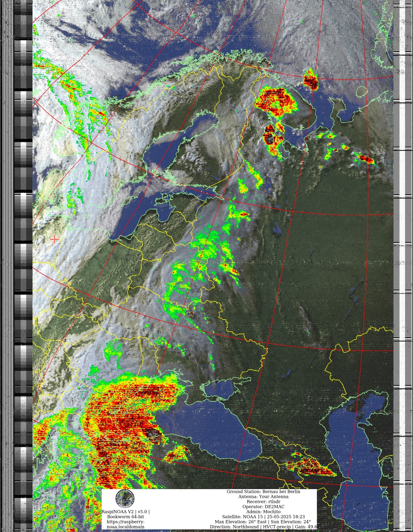This screenshot has width=413, height=532.
Task: Click the 'Admin: Mochito' line
Action: (x=263, y=512)
